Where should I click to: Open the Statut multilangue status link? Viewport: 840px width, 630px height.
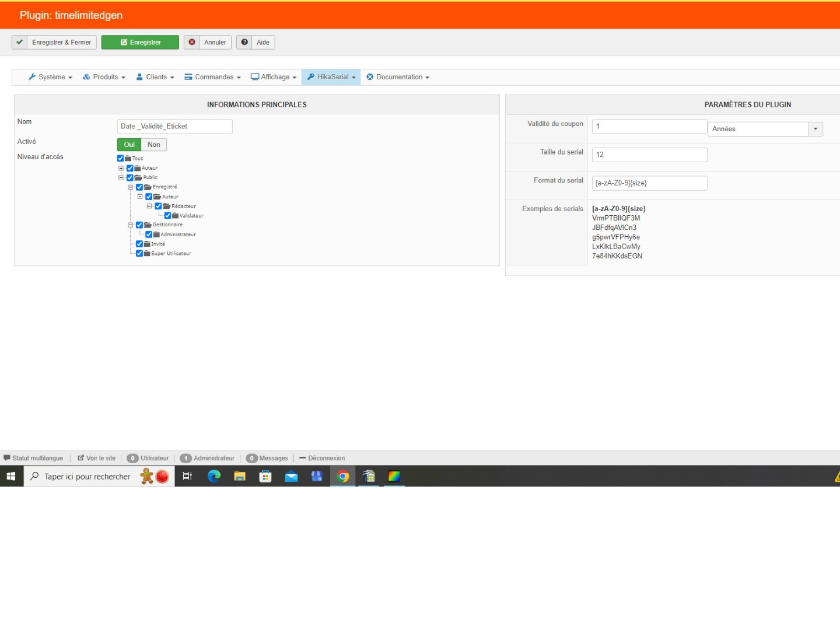coord(33,459)
